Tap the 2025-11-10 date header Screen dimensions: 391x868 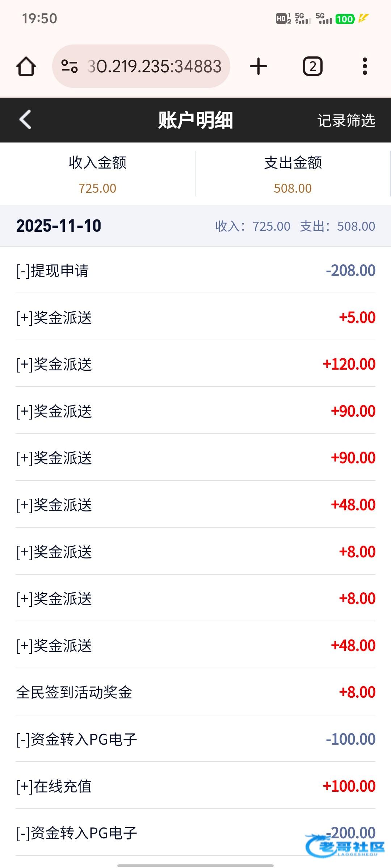(59, 226)
